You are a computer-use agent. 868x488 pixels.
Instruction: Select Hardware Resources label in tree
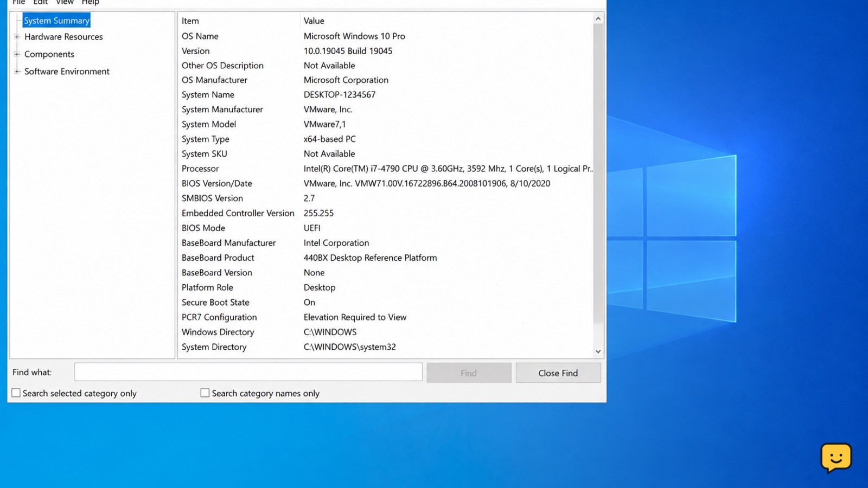coord(63,37)
